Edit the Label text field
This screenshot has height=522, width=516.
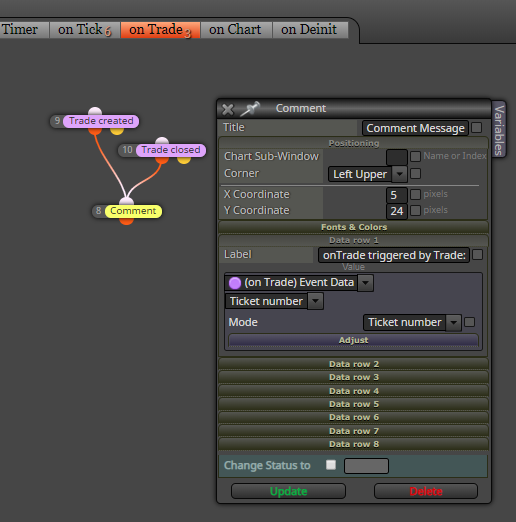(x=394, y=255)
